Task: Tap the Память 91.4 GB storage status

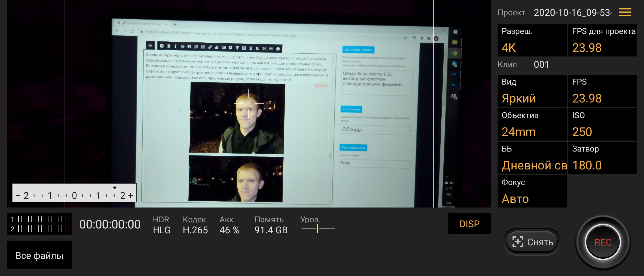Action: [x=271, y=225]
